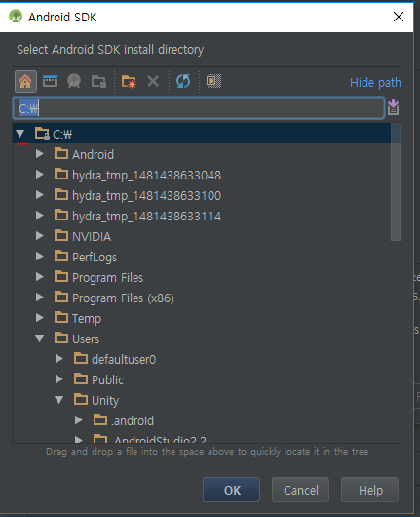Click the C: drive folder icon
This screenshot has height=517, width=420.
(42, 134)
